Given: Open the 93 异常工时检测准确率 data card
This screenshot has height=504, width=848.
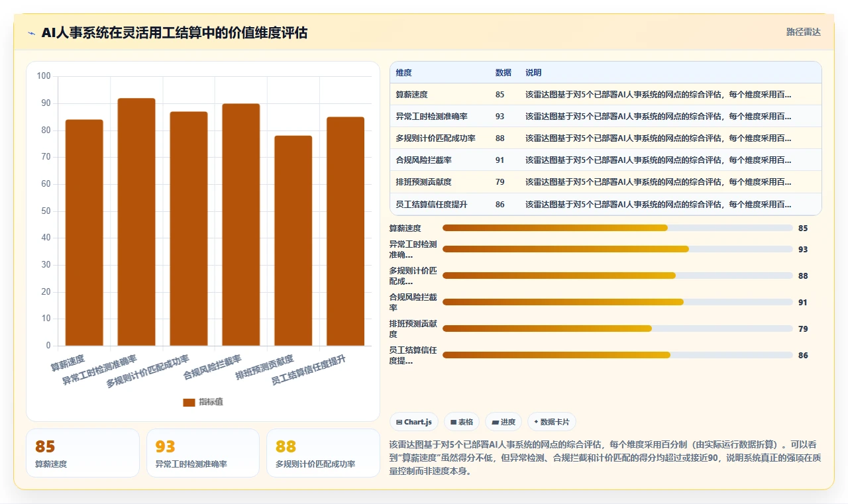Looking at the screenshot, I should point(203,453).
